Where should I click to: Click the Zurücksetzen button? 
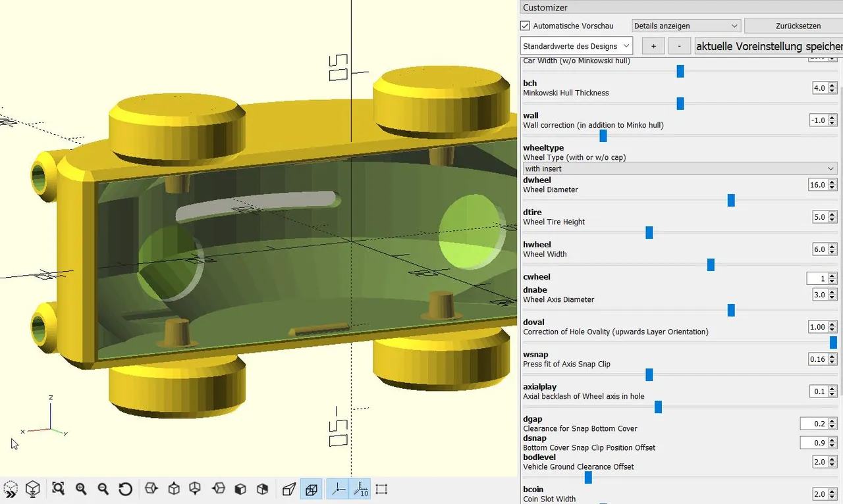798,26
